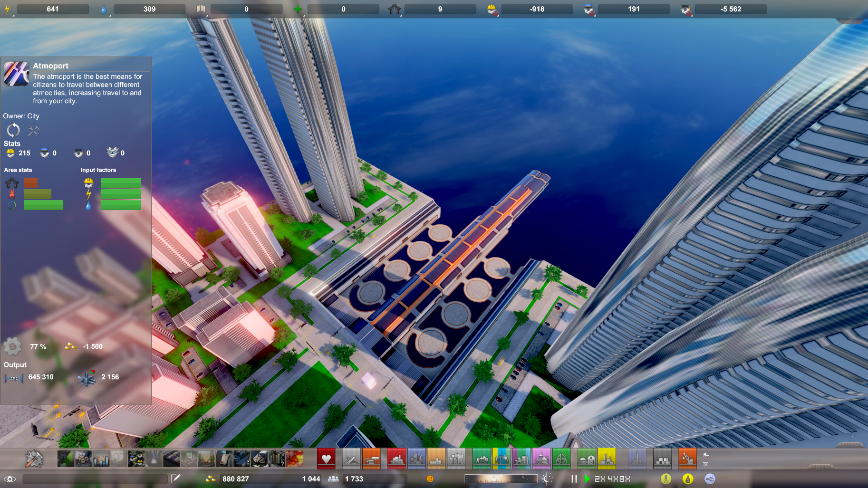Select the grey roads transport category
868x488 pixels.
pyautogui.click(x=351, y=459)
